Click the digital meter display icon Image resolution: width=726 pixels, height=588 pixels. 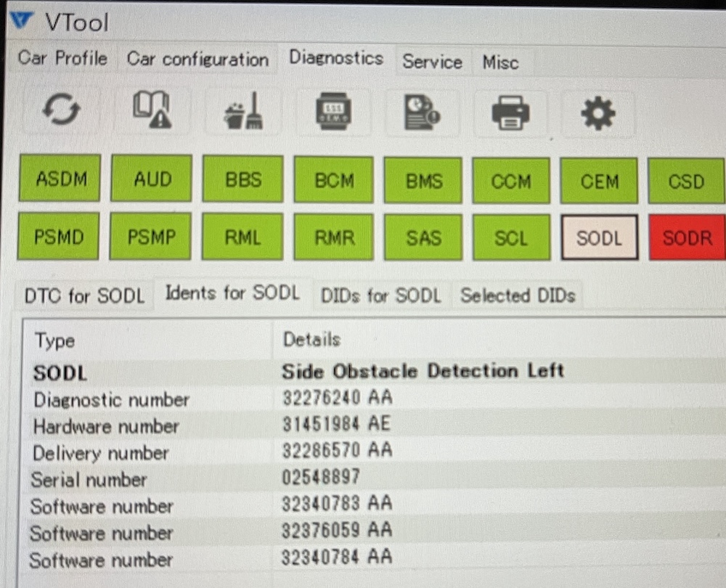(333, 112)
